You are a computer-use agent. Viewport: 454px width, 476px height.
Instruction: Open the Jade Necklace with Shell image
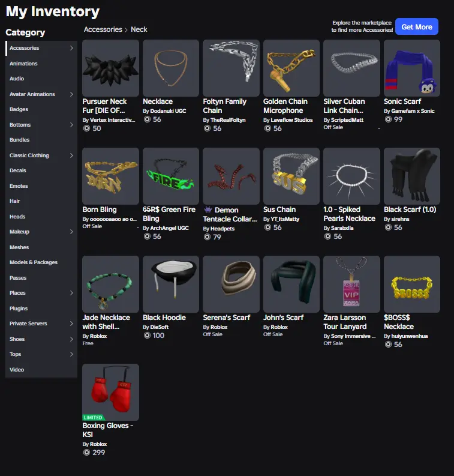click(x=110, y=284)
